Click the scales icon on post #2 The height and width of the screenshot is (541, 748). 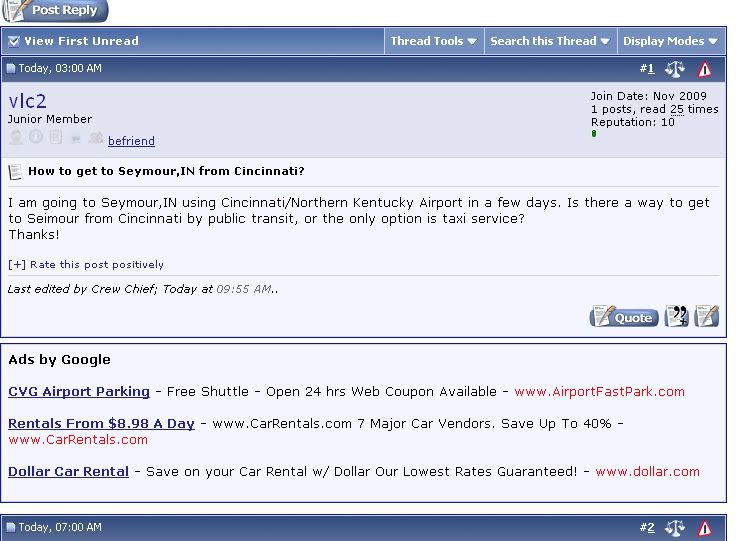tap(675, 528)
